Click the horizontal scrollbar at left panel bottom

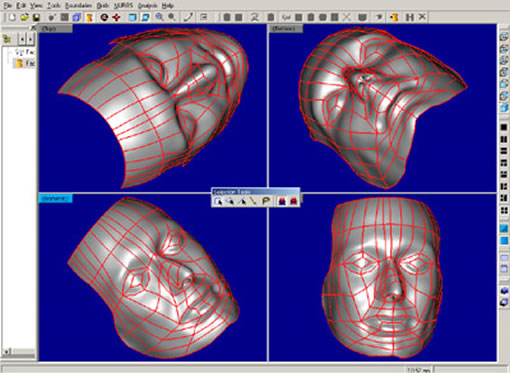pyautogui.click(x=19, y=351)
